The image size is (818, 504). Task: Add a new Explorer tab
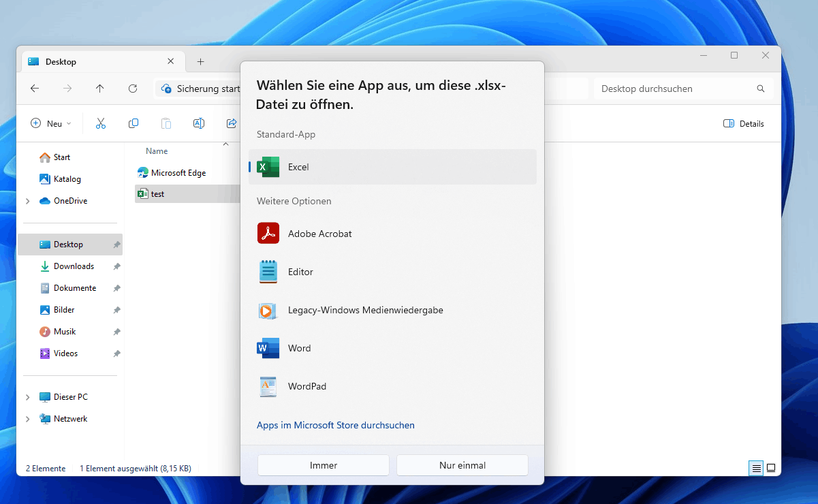pos(200,62)
